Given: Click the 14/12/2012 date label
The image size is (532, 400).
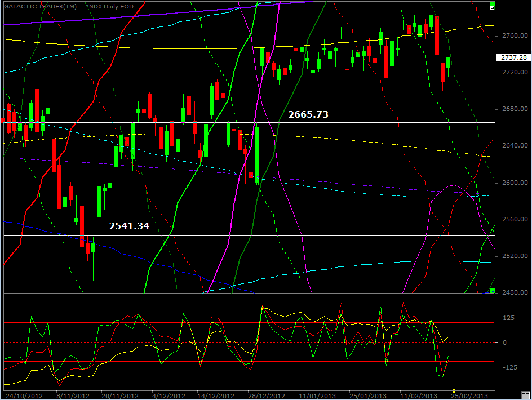Looking at the screenshot, I should (x=216, y=396).
